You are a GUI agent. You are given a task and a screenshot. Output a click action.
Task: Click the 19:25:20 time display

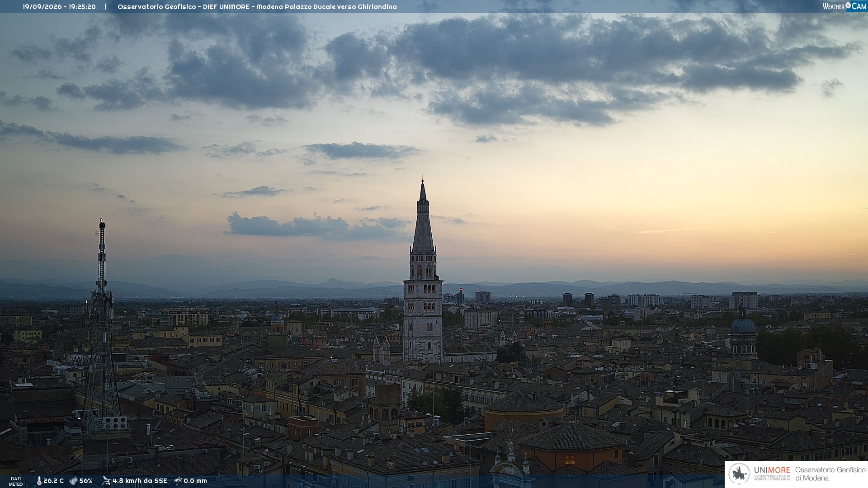(x=82, y=7)
